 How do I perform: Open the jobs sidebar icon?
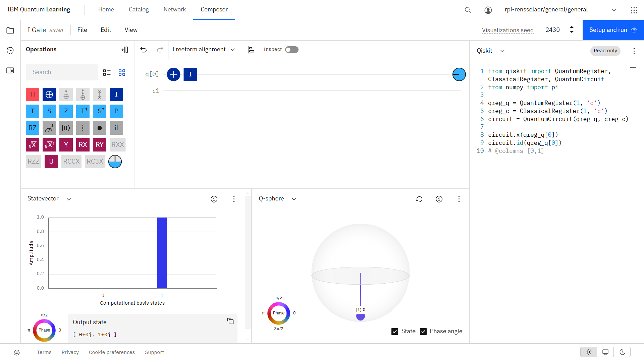(x=10, y=50)
